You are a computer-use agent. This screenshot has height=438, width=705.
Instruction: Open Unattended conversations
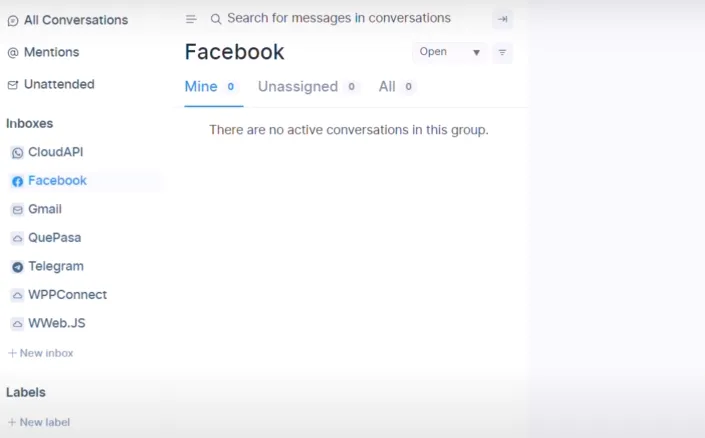[51, 85]
